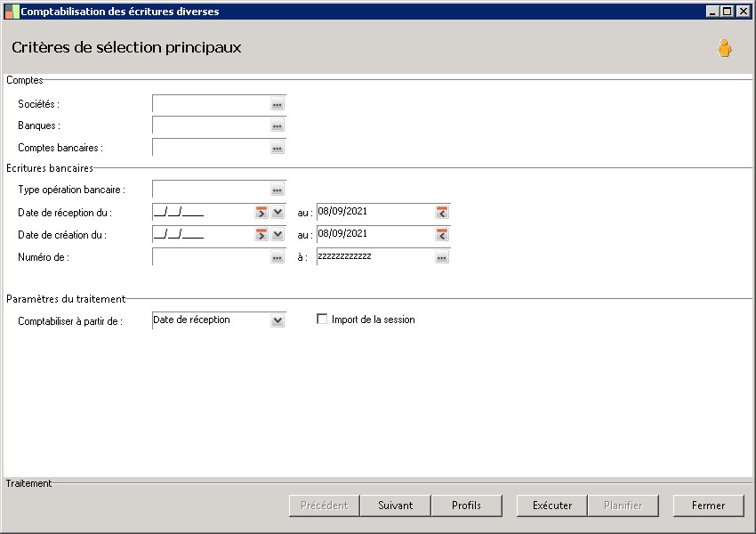Viewport: 756px width, 534px height.
Task: Click into the 'Date de réception du' start date field
Action: [x=203, y=212]
